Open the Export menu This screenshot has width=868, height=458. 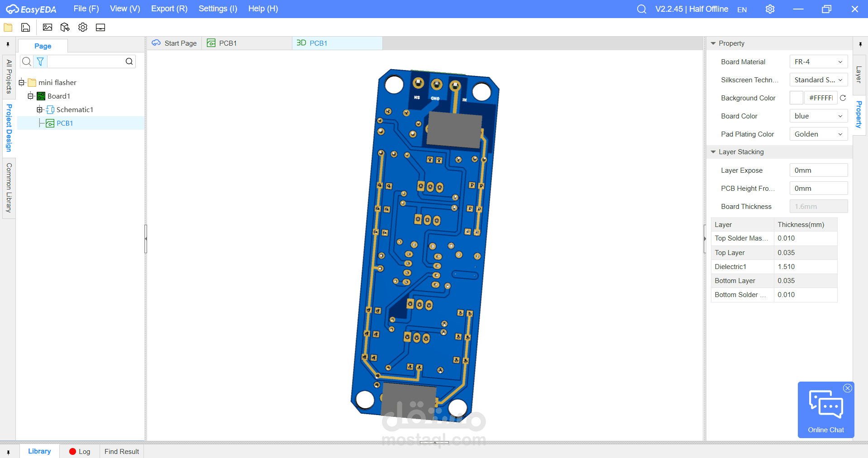[169, 9]
